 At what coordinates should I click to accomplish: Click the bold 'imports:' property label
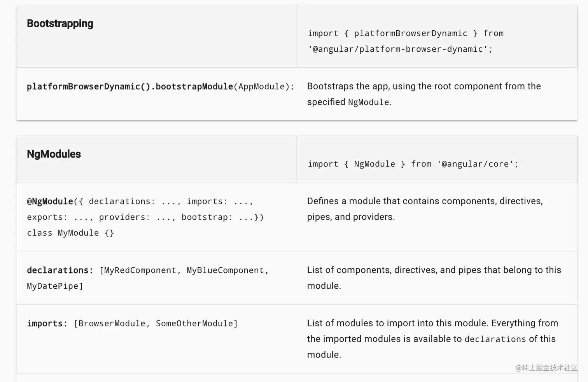click(47, 324)
